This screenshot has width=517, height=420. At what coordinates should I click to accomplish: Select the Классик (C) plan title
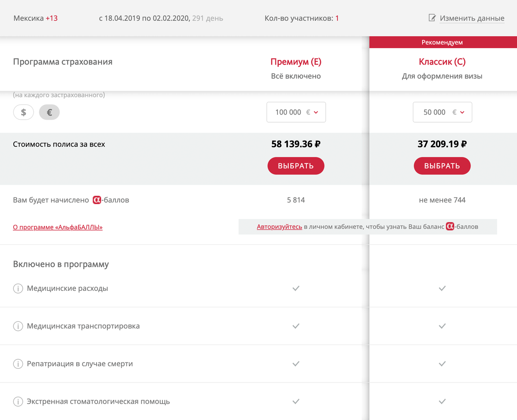(x=442, y=62)
